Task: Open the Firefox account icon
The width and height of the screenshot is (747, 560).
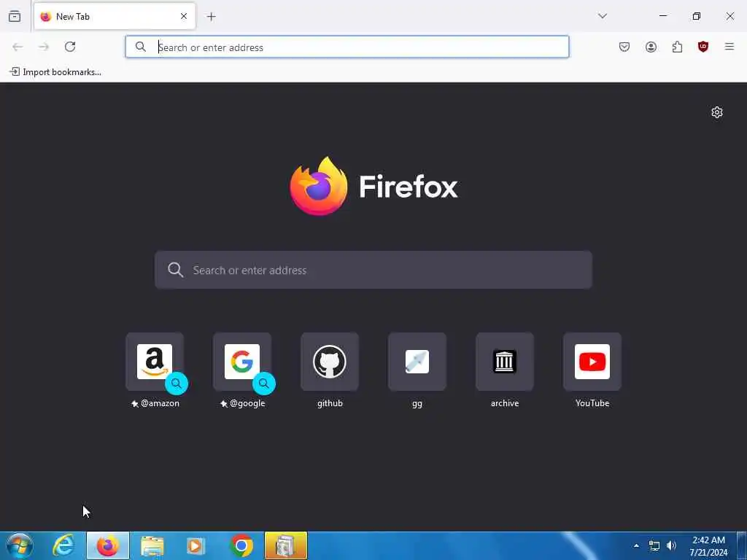Action: (x=651, y=47)
